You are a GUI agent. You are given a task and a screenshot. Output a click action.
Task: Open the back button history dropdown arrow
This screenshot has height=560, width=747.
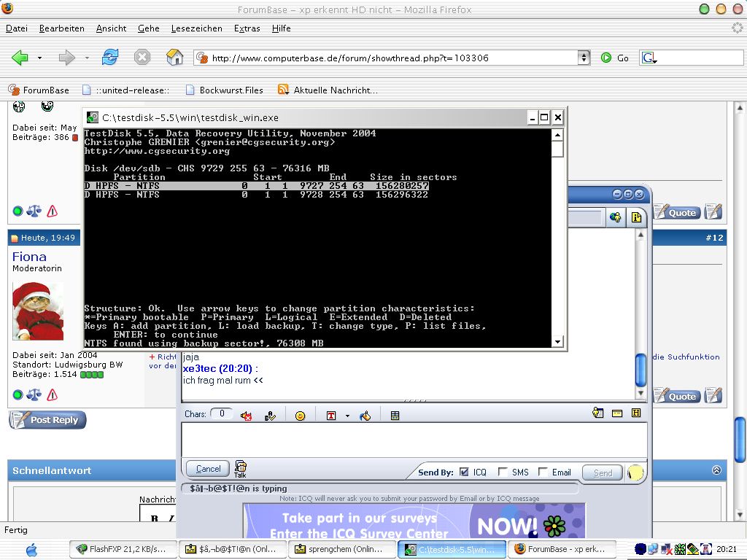point(39,58)
